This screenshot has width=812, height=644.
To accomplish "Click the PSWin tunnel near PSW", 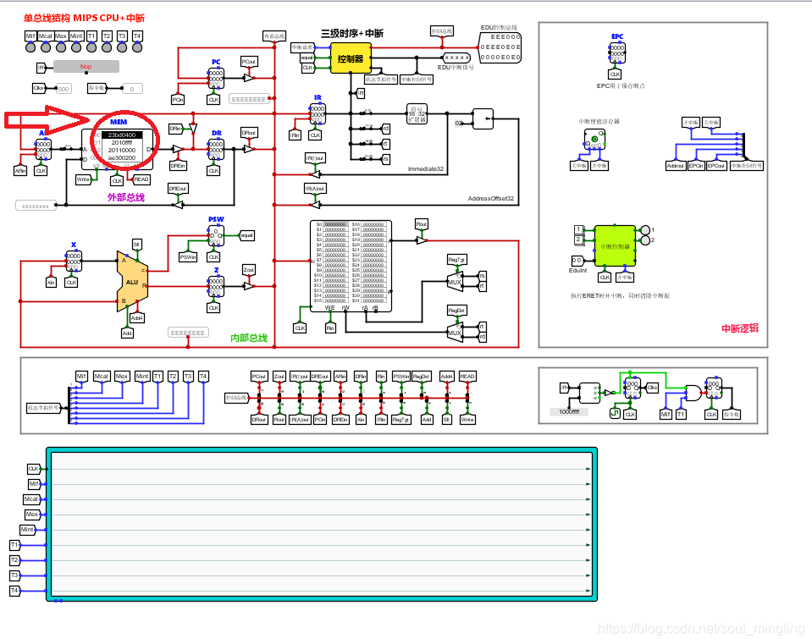I will pyautogui.click(x=188, y=256).
